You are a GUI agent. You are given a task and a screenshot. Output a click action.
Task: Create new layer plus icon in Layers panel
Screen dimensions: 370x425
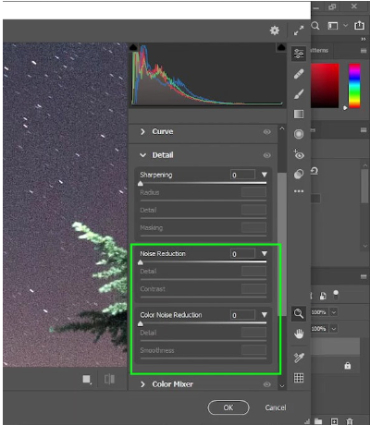(334, 421)
